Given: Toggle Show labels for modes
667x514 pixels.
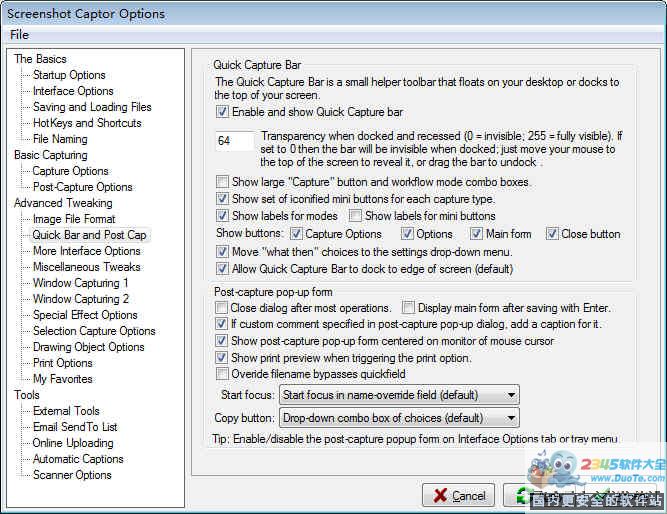Looking at the screenshot, I should click(222, 216).
